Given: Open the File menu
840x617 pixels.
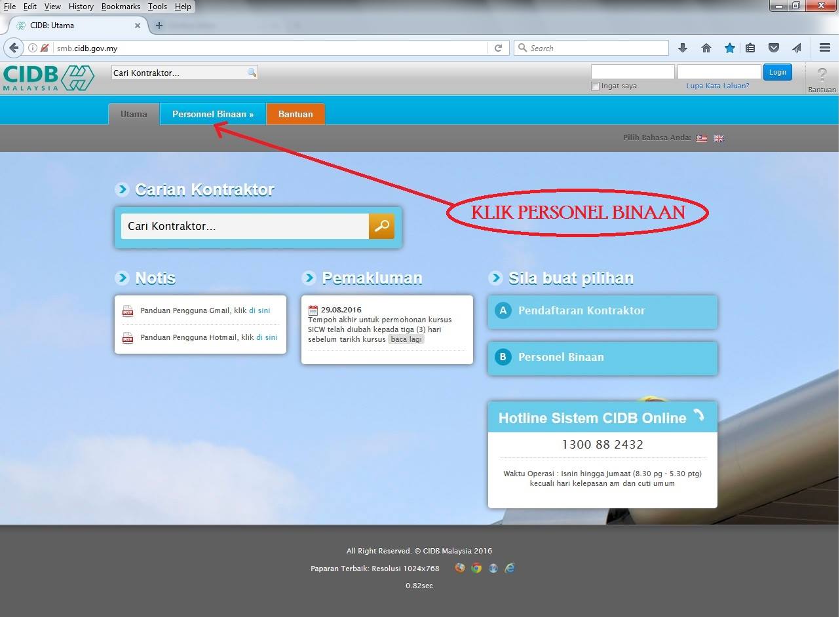Looking at the screenshot, I should (10, 7).
